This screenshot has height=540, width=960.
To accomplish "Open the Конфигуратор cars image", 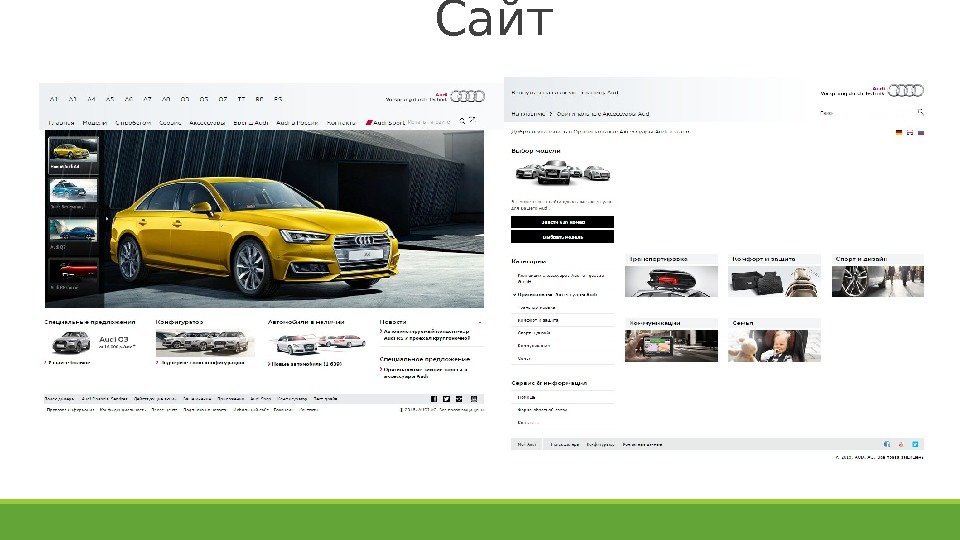I will pos(204,343).
